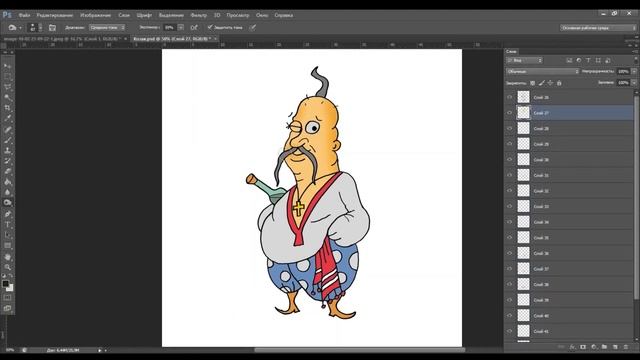Select the Pen tool
The image size is (640, 360).
[x=7, y=214]
